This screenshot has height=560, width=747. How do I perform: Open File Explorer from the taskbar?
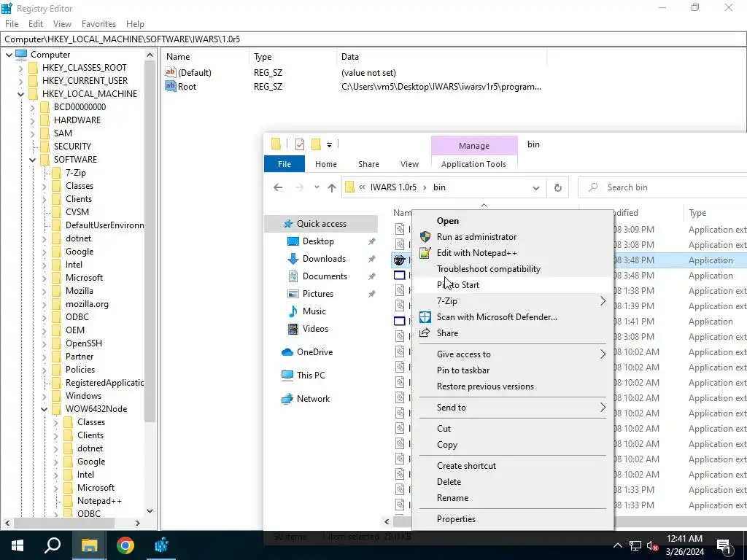[x=89, y=545]
